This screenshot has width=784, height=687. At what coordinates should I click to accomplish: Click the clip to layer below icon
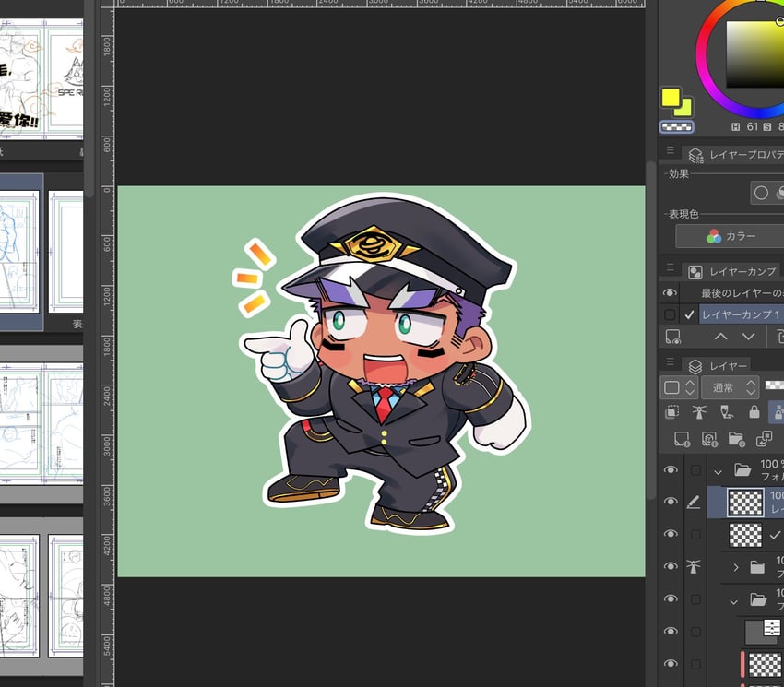671,412
